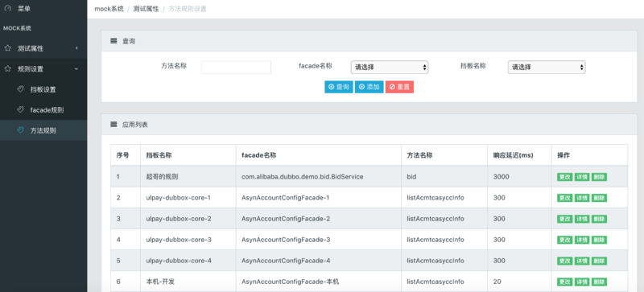Image resolution: width=644 pixels, height=292 pixels.
Task: Click the AsynAccountConfigFacade-本机 cell
Action: pos(319,282)
